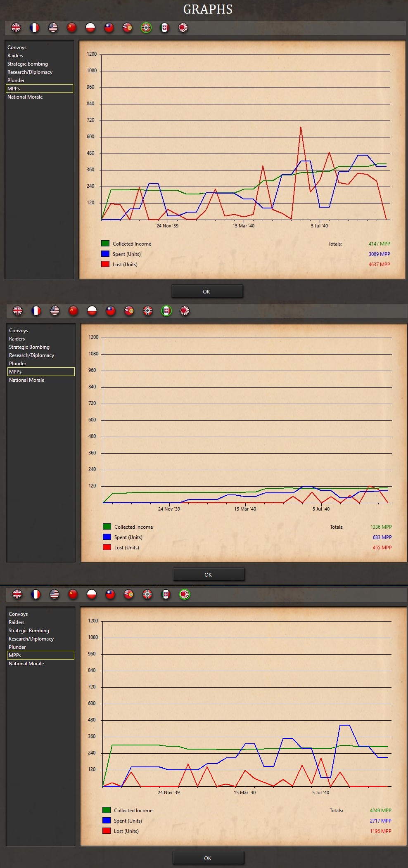Click the highlighted Japan flag in the bottom panel
Image resolution: width=408 pixels, height=868 pixels.
coord(184,594)
